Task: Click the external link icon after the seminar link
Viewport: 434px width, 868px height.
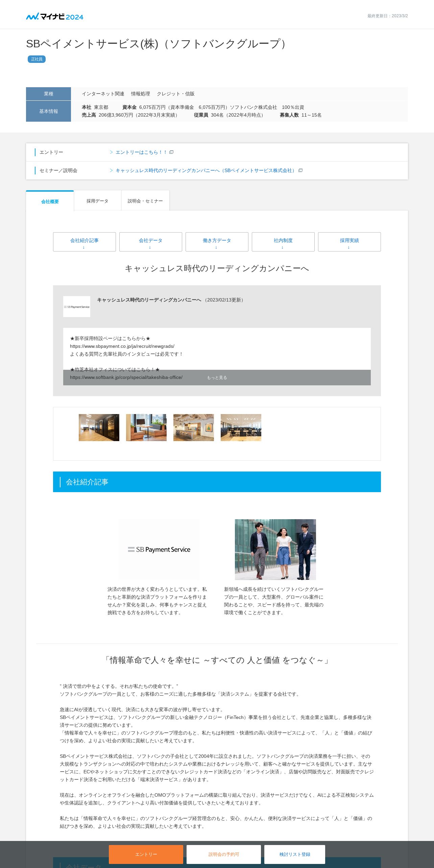Action: pyautogui.click(x=300, y=170)
